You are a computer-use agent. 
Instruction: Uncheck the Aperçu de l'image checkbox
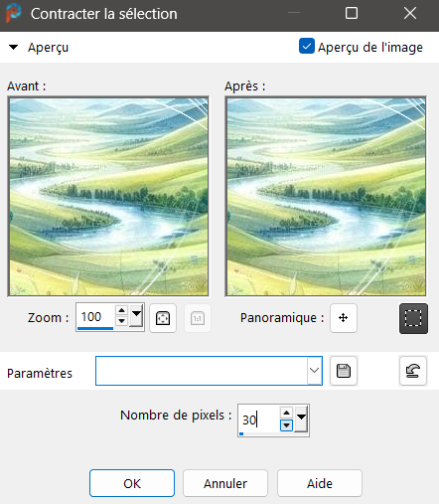click(x=307, y=46)
